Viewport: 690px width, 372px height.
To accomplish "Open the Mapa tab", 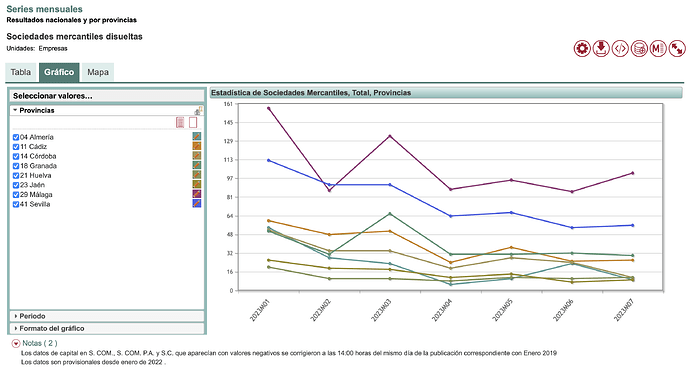I will coord(98,72).
